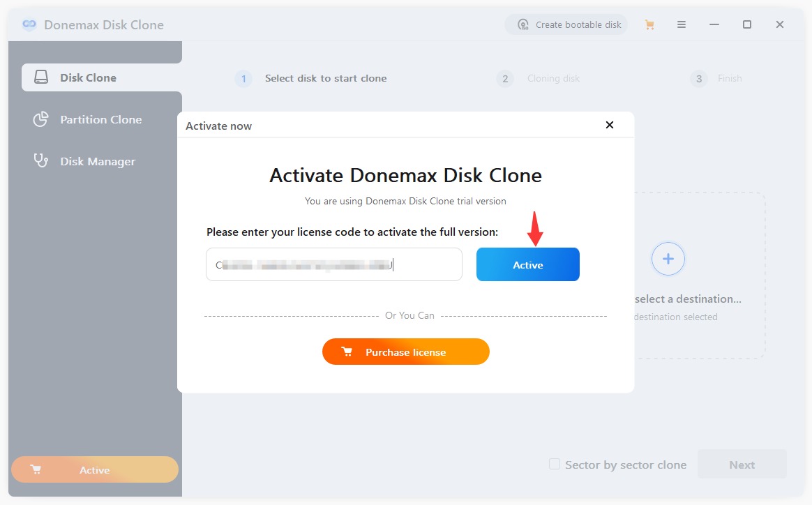Image resolution: width=812 pixels, height=505 pixels.
Task: Close the Donemax Disk Clone window
Action: [x=779, y=24]
